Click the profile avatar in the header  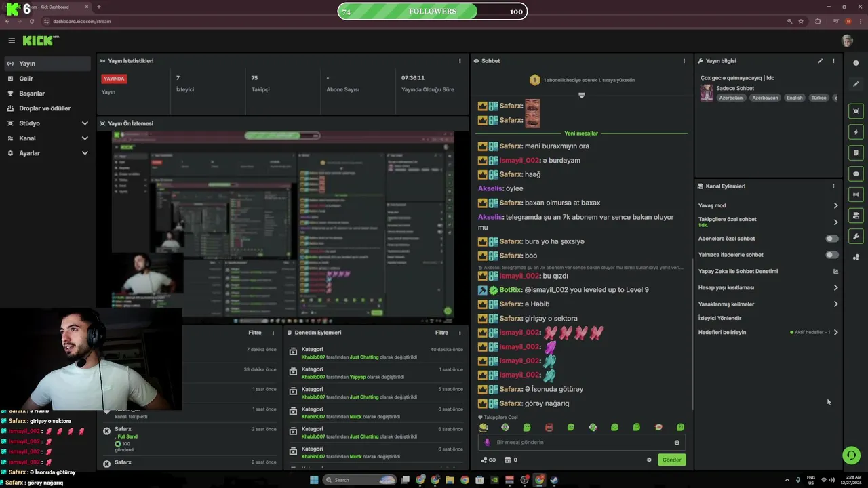coord(847,41)
